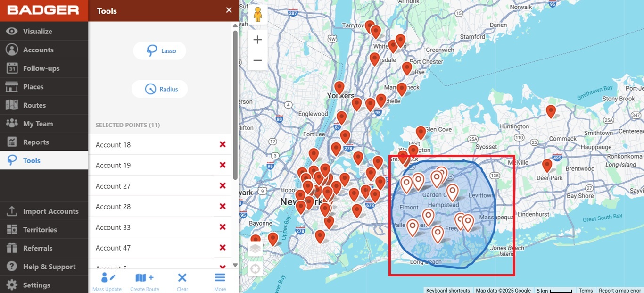Click the red pin near Commack
Screen dimensions: 644x293
click(x=551, y=111)
